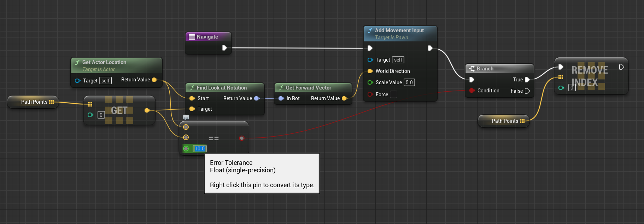Click Get Forward Vector Return Value pin
644x224 pixels.
pos(345,98)
